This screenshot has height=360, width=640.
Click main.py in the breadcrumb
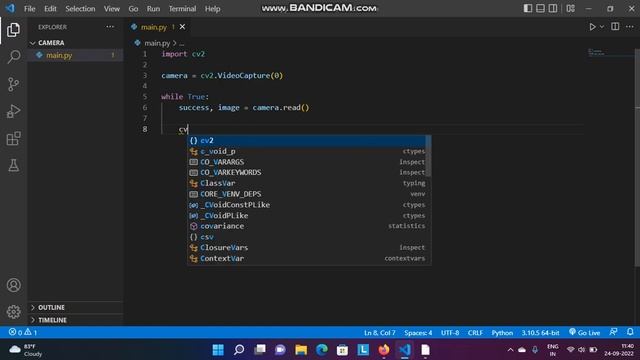tap(157, 43)
